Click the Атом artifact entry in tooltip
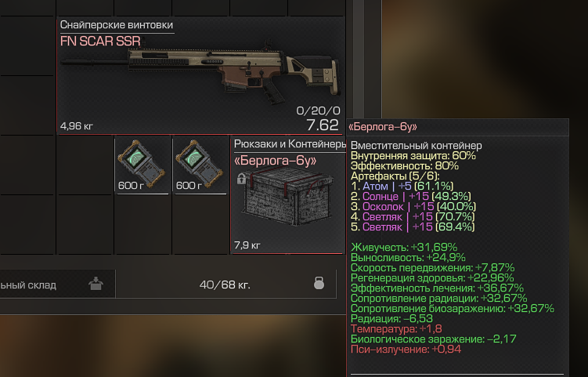Image resolution: width=588 pixels, height=377 pixels. [402, 186]
